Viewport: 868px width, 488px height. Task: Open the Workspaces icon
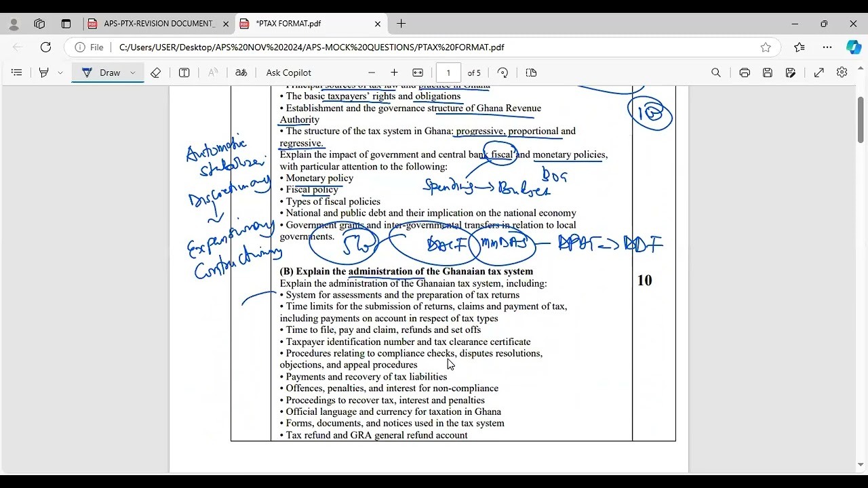pos(39,24)
